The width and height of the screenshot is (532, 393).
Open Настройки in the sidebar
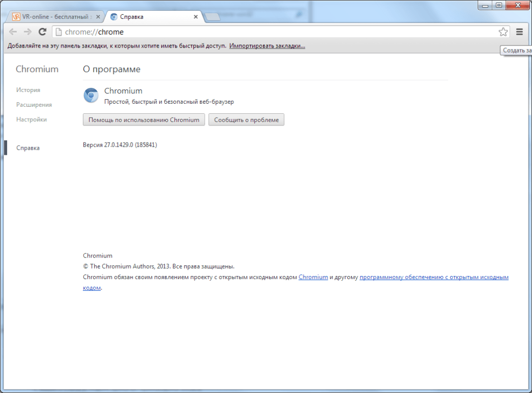coord(32,120)
